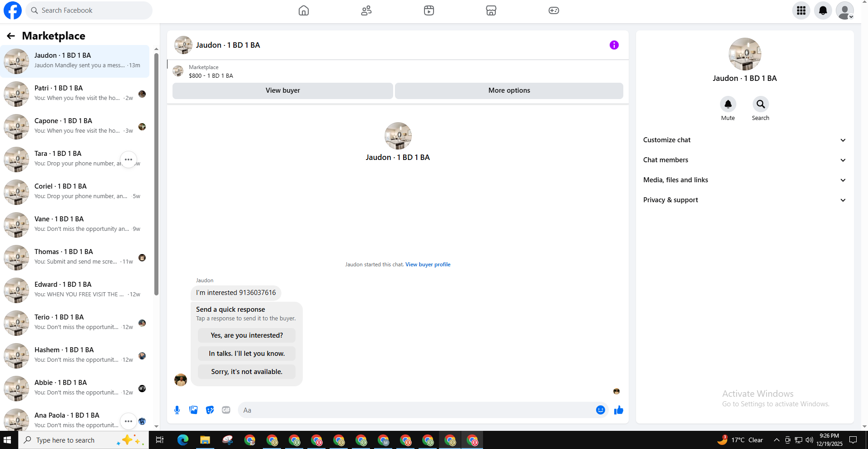Click the conversation list scrollbar

pos(156,174)
